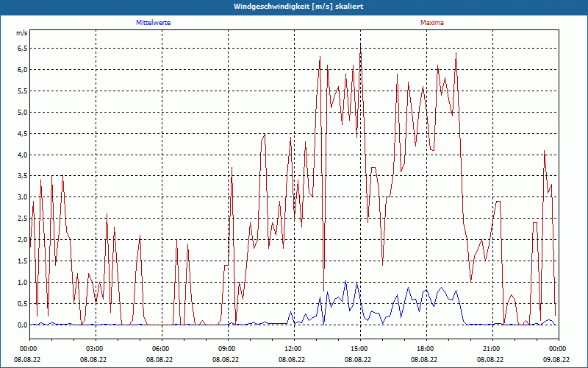588x368 pixels.
Task: Click the 'm/s' unit label above the y-axis
Action: tap(22, 33)
